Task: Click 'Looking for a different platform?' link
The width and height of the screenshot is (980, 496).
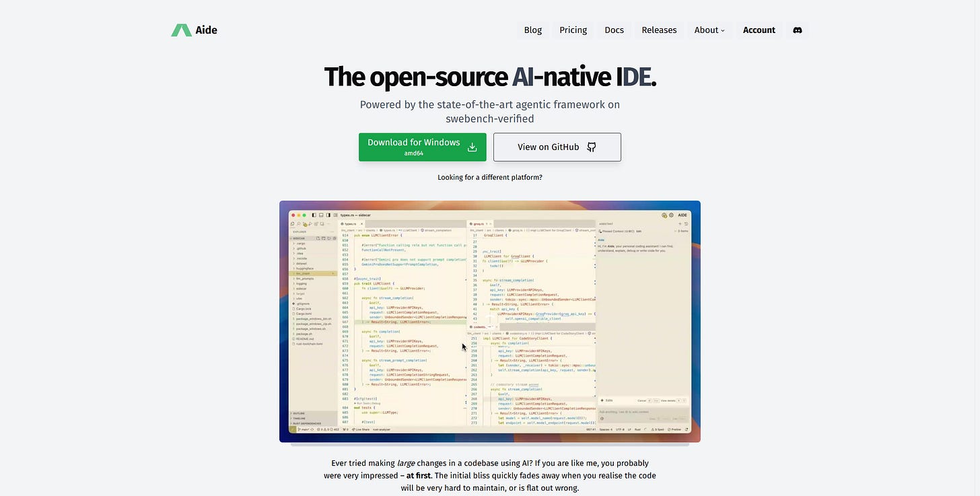Action: (x=490, y=178)
